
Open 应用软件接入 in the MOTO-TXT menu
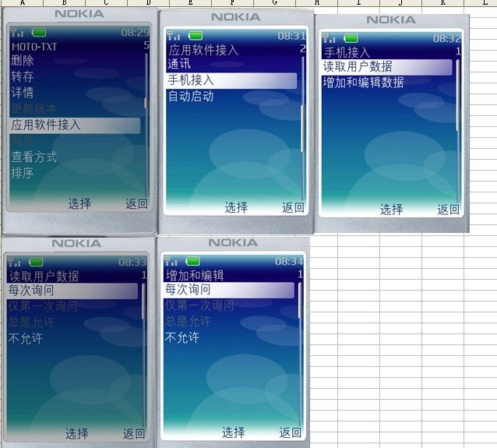pyautogui.click(x=45, y=125)
